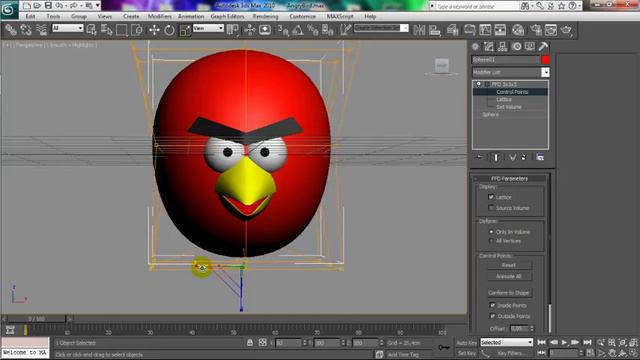Select the All Vertices radio button

click(491, 241)
